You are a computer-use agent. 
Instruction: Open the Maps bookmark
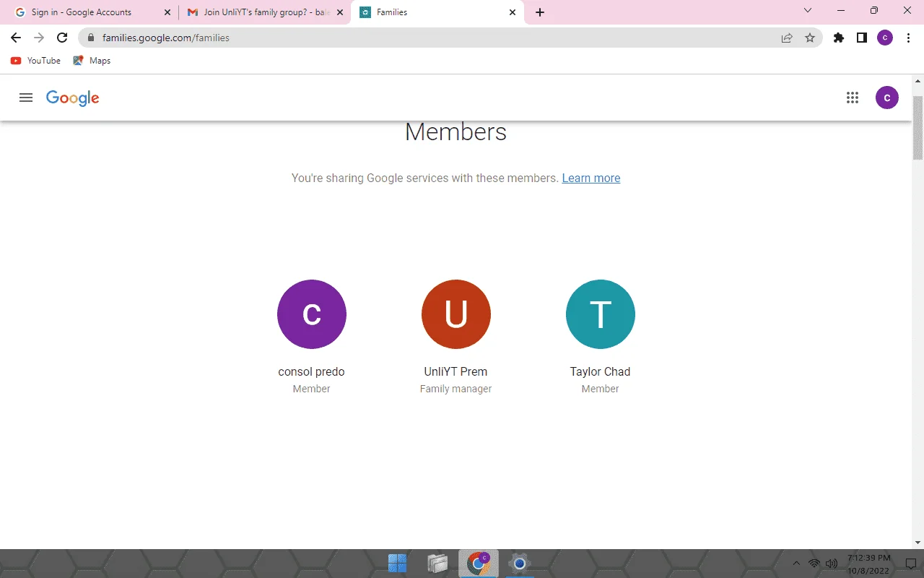[92, 61]
